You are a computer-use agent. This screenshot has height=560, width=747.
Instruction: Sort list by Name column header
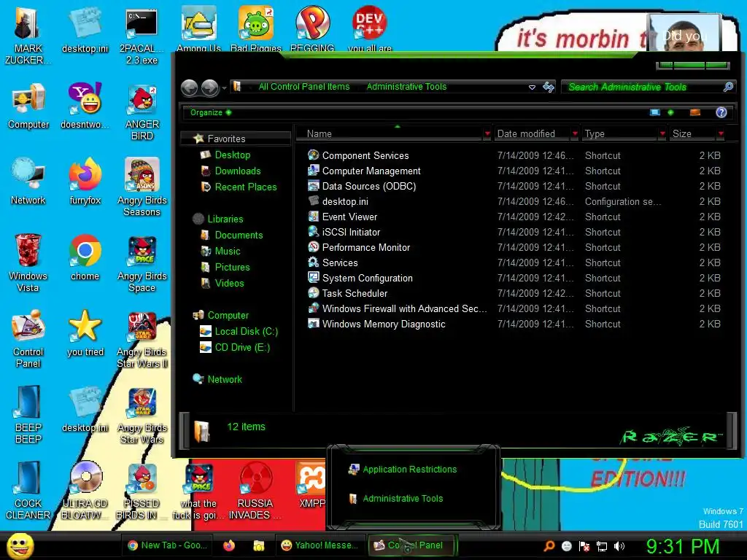coord(390,134)
